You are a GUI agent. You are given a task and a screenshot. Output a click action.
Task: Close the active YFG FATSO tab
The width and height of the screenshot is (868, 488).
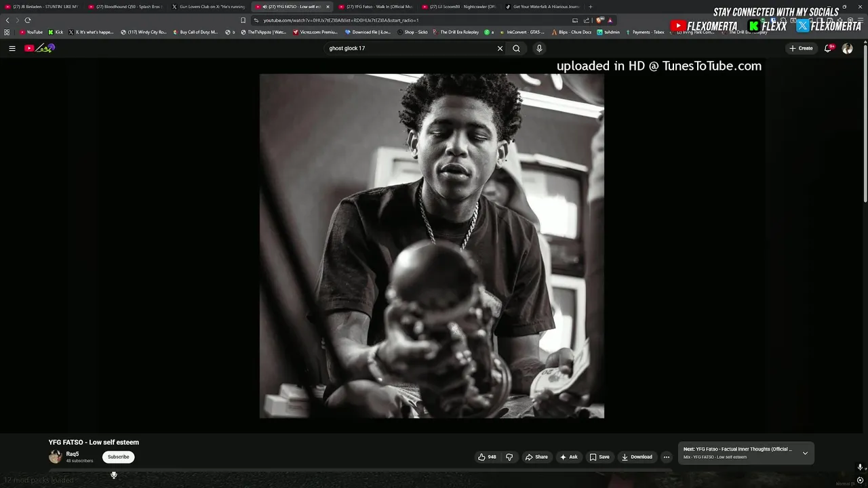click(x=328, y=7)
